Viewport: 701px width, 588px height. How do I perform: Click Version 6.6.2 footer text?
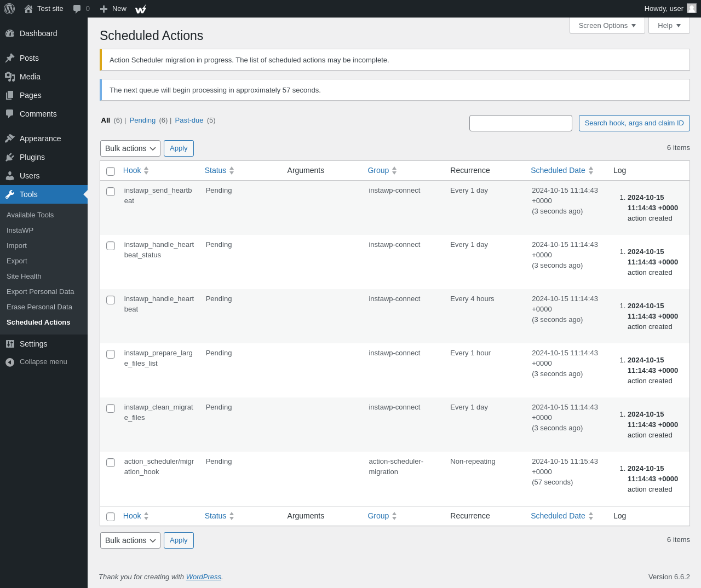669,577
